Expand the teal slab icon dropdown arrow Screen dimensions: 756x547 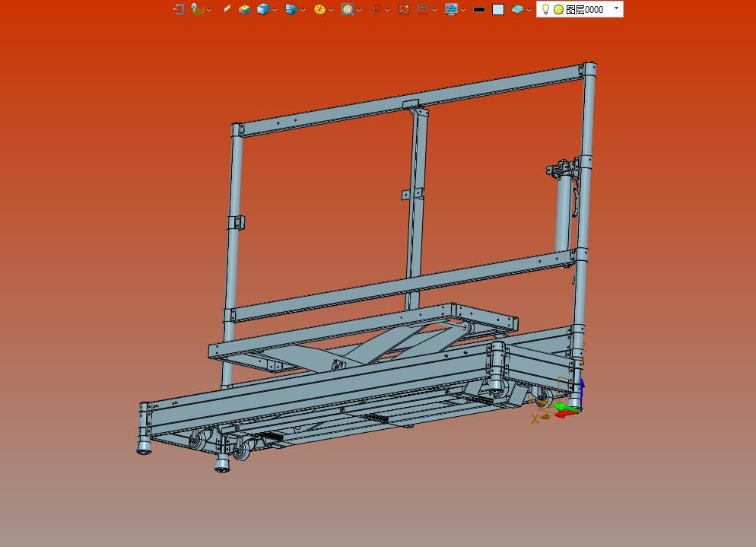click(x=529, y=10)
